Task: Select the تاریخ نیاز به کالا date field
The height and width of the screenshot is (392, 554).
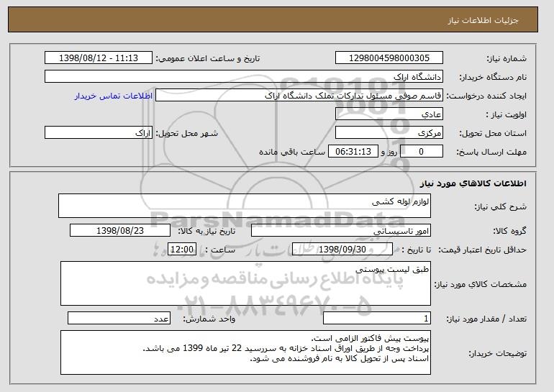Action: [120, 231]
